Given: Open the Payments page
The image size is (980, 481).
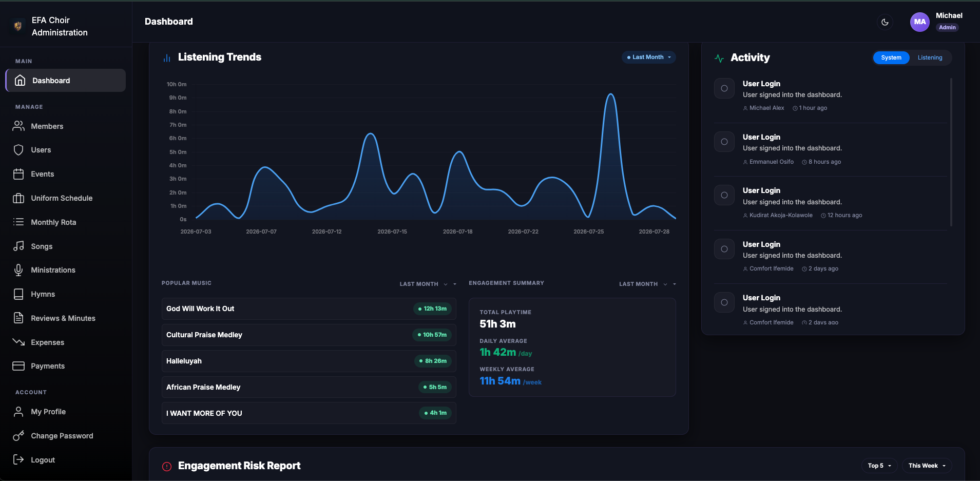Looking at the screenshot, I should click(66, 366).
